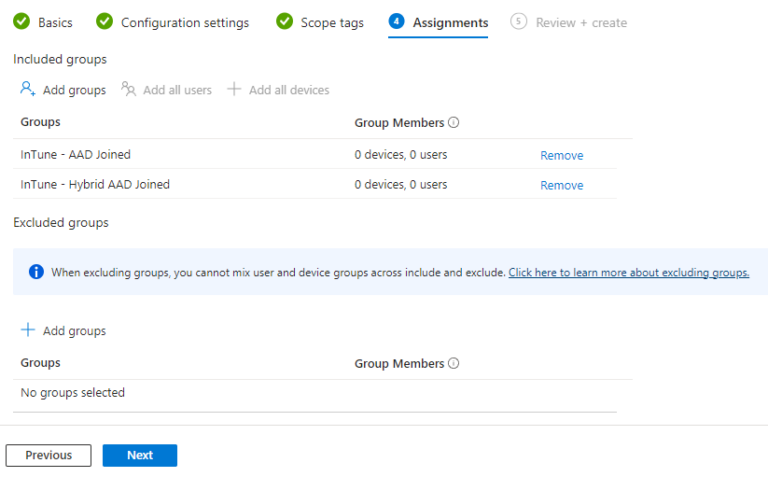This screenshot has width=768, height=477.
Task: Click the Add all users icon
Action: [129, 89]
